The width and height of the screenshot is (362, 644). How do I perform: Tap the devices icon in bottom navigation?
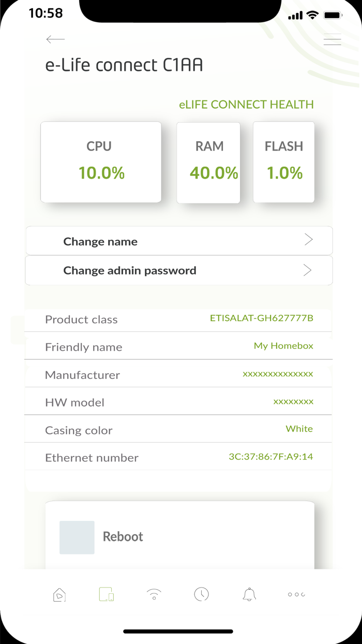point(106,594)
